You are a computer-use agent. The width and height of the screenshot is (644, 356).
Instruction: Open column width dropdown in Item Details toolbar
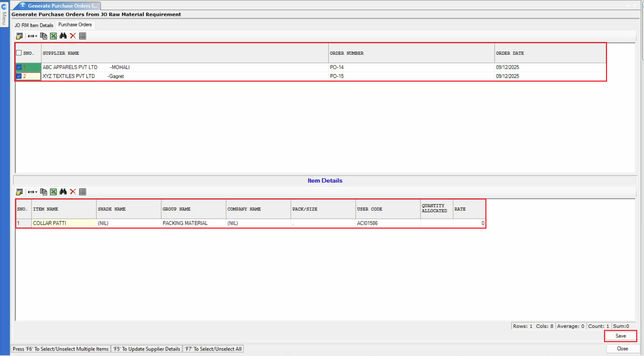pos(33,192)
